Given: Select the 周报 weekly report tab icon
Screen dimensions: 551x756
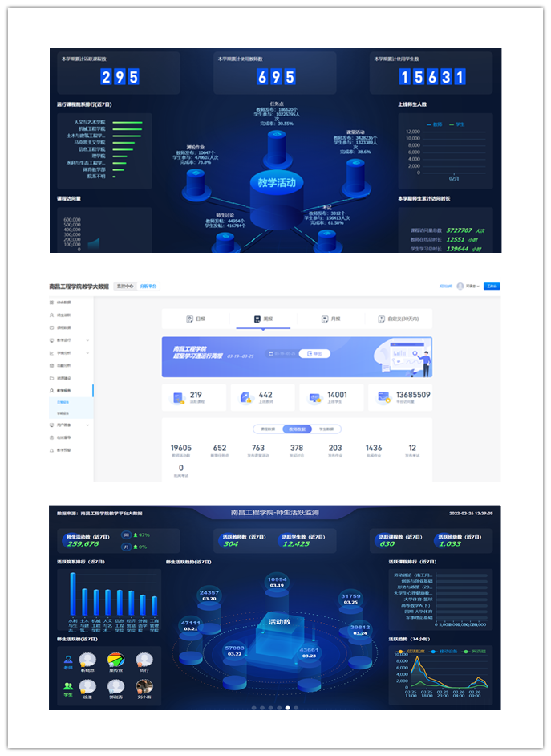Looking at the screenshot, I should pyautogui.click(x=257, y=319).
